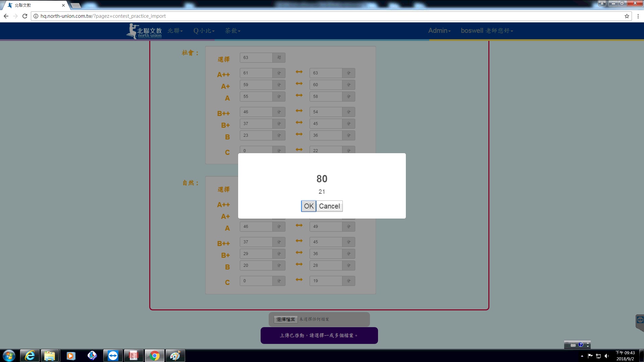Viewport: 644px width, 362px height.
Task: Bookmark page with star icon
Action: point(627,16)
